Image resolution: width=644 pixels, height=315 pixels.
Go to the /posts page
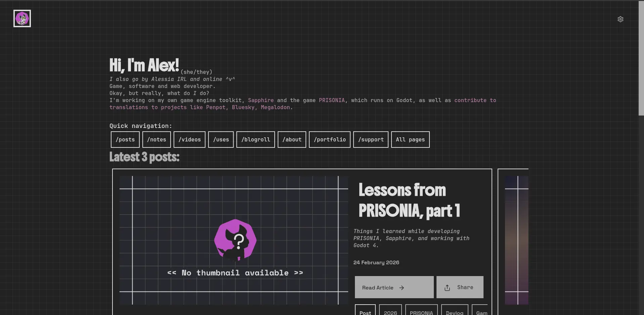tap(125, 139)
